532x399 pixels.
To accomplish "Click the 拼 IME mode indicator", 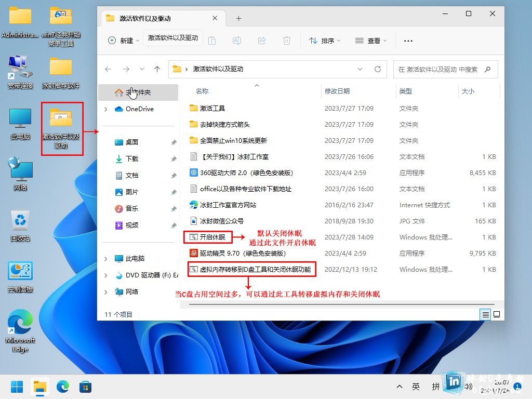I will [x=436, y=387].
